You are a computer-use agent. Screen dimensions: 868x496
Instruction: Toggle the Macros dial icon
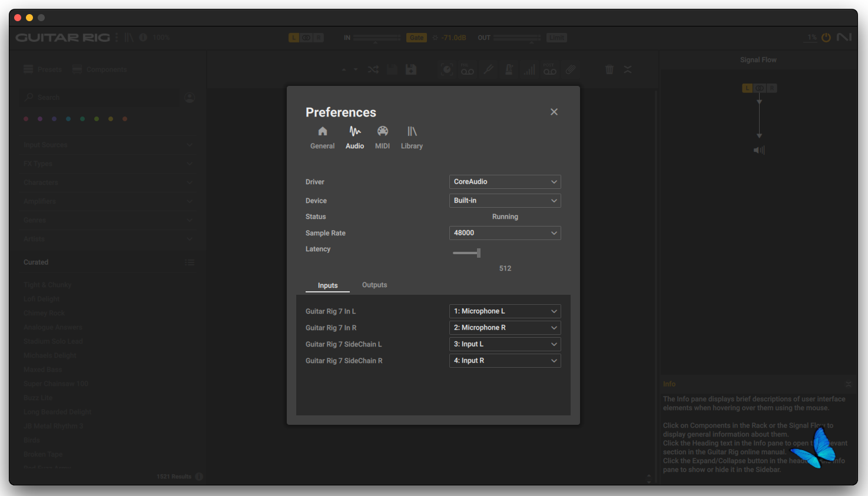click(448, 69)
